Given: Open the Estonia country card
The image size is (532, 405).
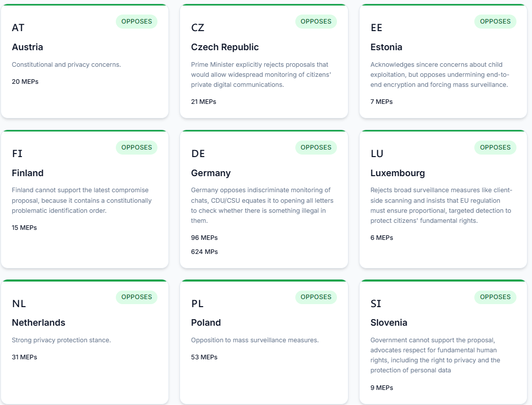Looking at the screenshot, I should coord(386,47).
